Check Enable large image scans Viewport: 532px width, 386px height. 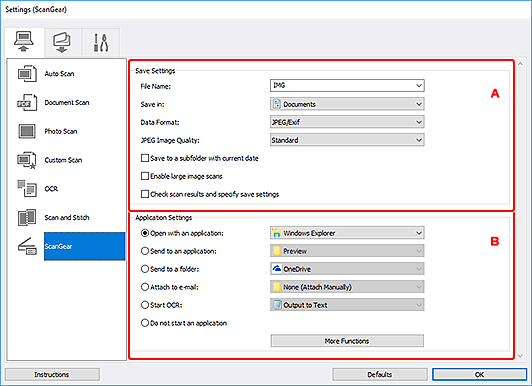pos(145,176)
